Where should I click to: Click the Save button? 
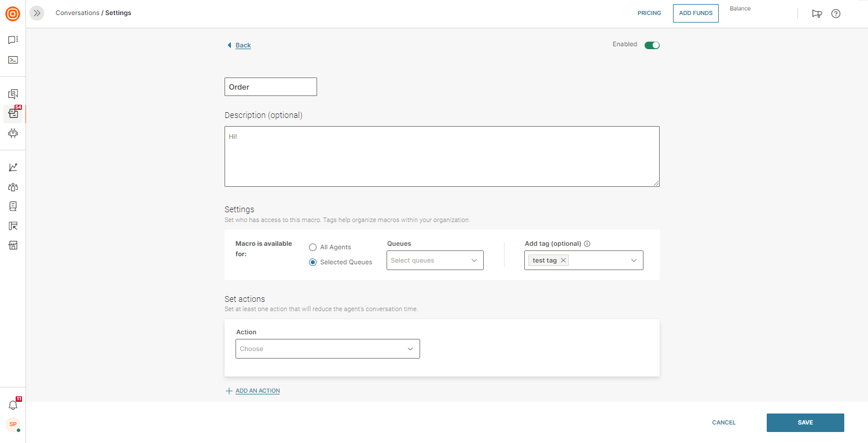click(805, 423)
